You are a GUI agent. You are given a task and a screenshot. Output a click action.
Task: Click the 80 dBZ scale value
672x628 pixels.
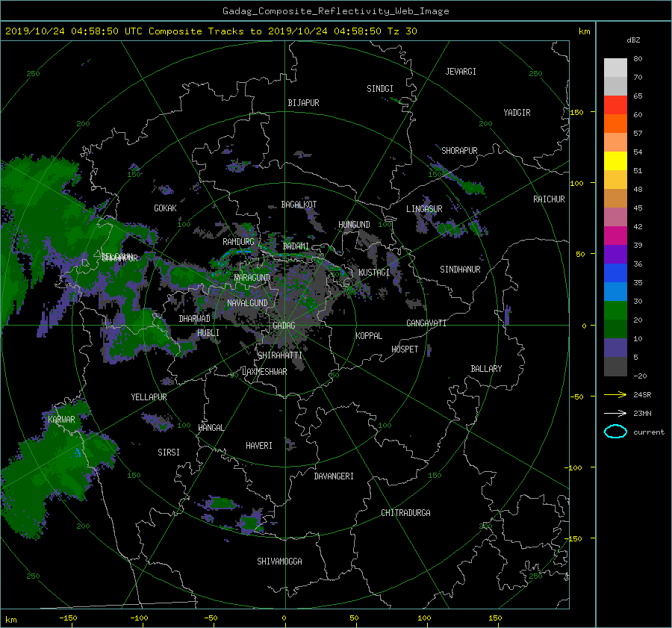pyautogui.click(x=638, y=59)
